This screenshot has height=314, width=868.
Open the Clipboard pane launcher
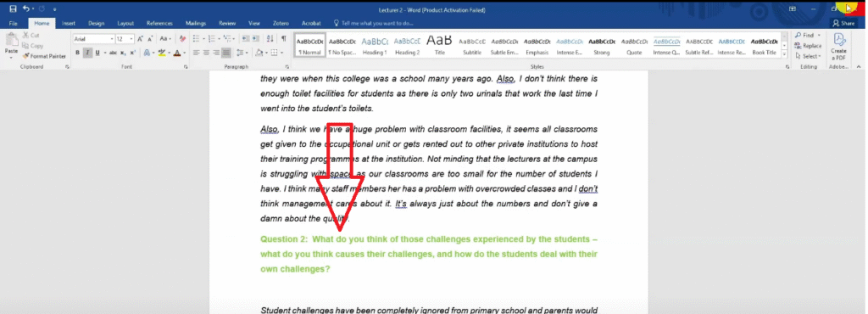67,67
